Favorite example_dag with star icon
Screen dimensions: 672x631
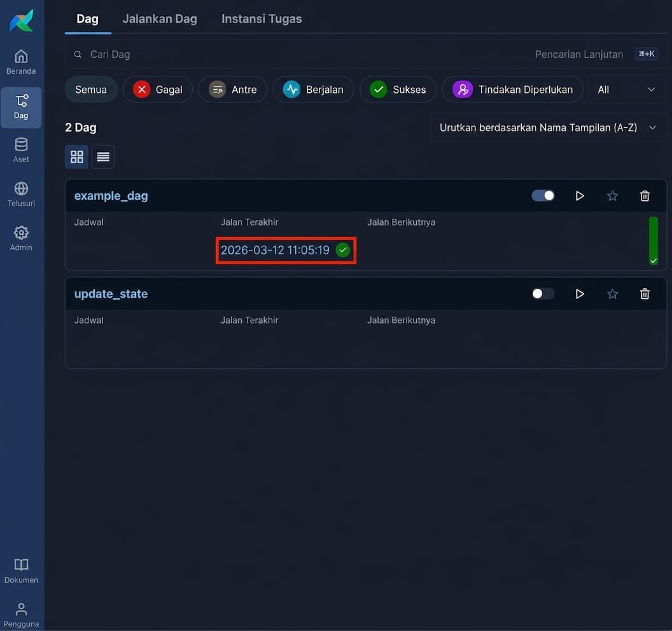coord(612,196)
